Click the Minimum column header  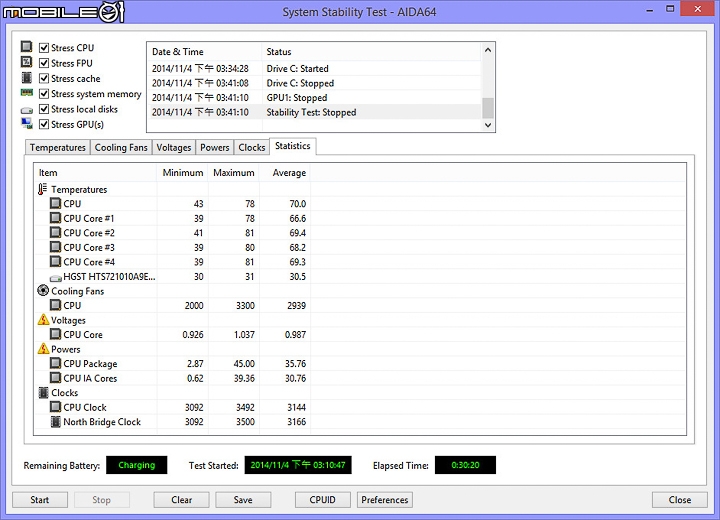(183, 173)
